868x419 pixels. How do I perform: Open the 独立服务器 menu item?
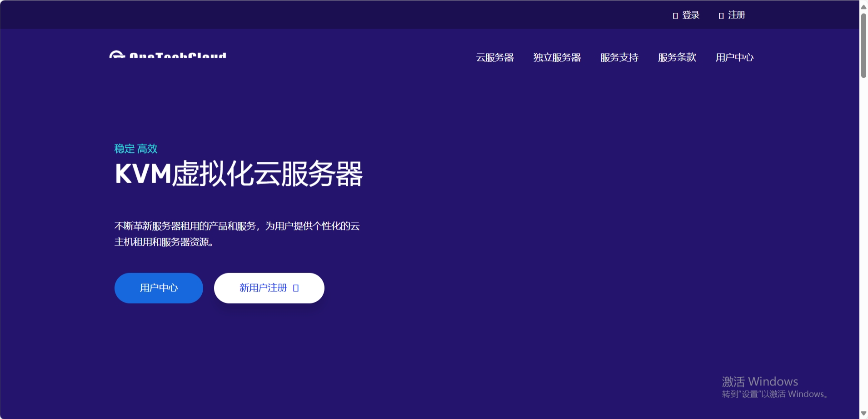tap(557, 57)
